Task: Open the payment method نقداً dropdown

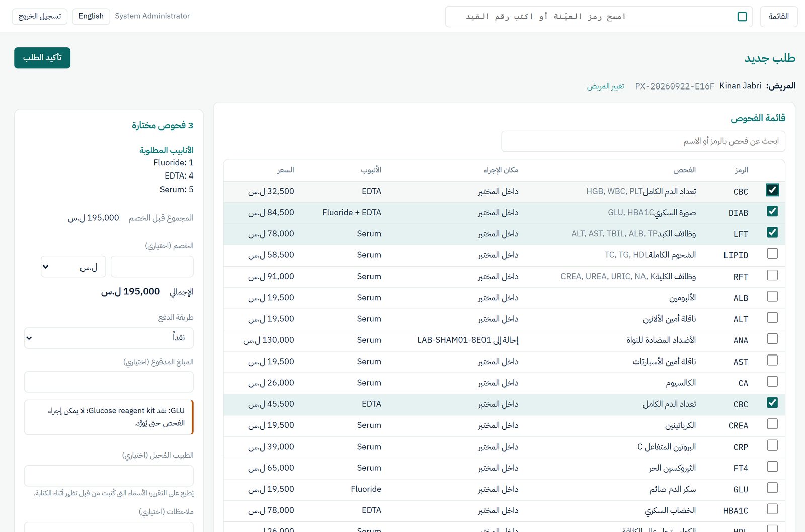Action: tap(109, 338)
